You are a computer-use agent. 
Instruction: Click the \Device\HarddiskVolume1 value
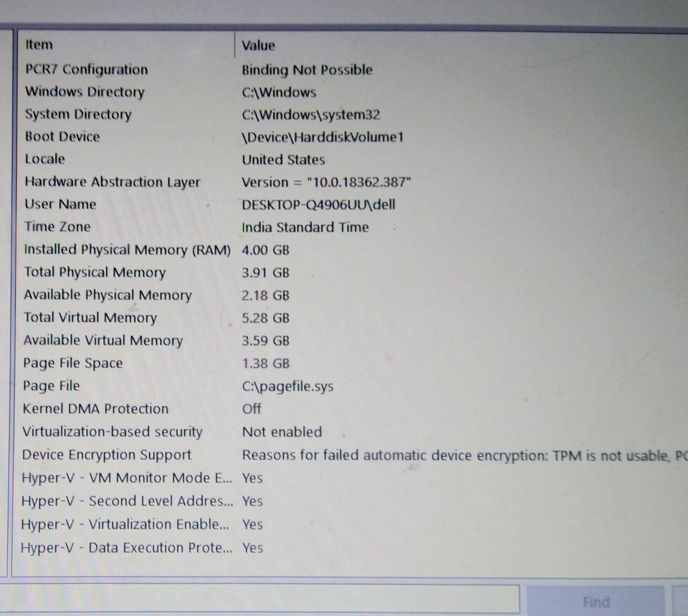pyautogui.click(x=323, y=137)
